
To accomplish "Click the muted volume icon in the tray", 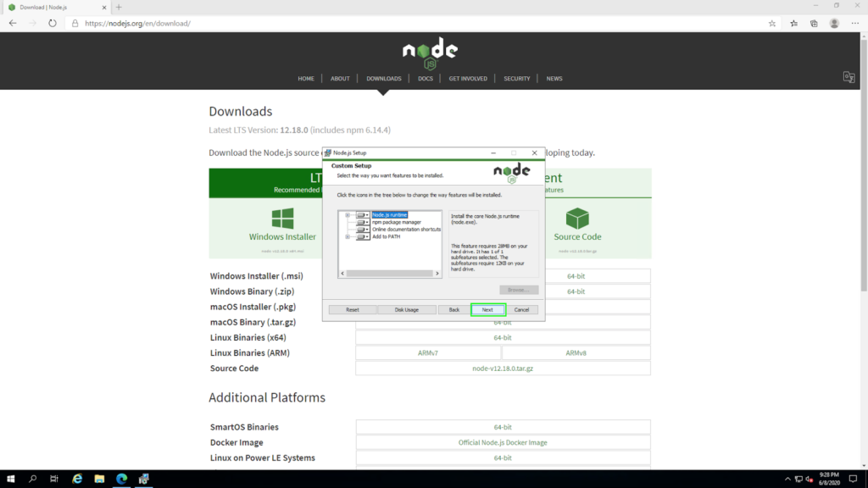I will pyautogui.click(x=809, y=479).
